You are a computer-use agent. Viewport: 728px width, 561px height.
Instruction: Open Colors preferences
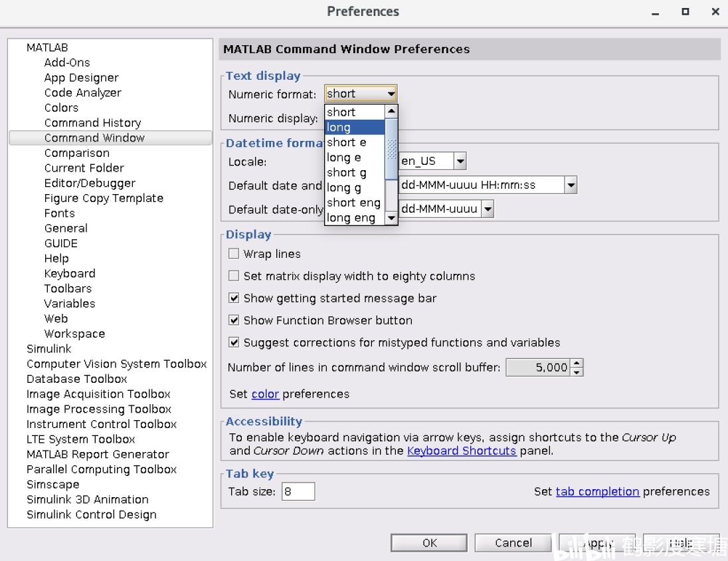point(61,108)
